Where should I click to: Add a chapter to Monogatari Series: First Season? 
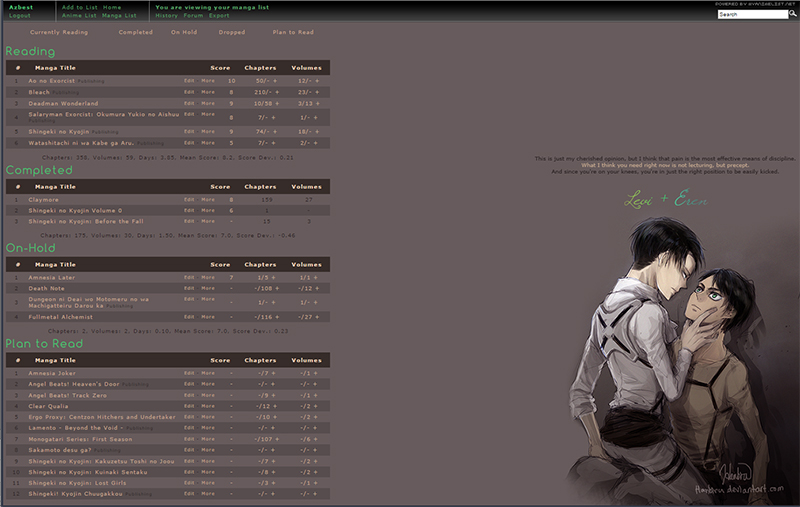[x=277, y=439]
